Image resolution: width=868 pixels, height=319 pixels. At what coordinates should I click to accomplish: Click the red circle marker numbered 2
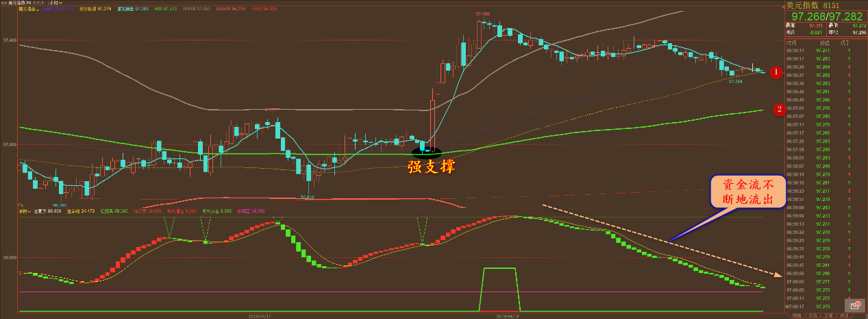coord(778,108)
